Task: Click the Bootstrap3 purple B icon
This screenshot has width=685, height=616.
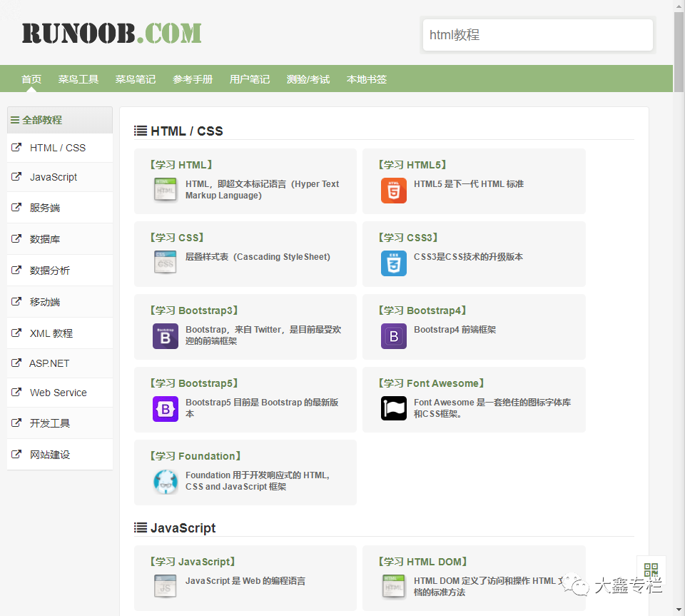Action: coord(165,336)
